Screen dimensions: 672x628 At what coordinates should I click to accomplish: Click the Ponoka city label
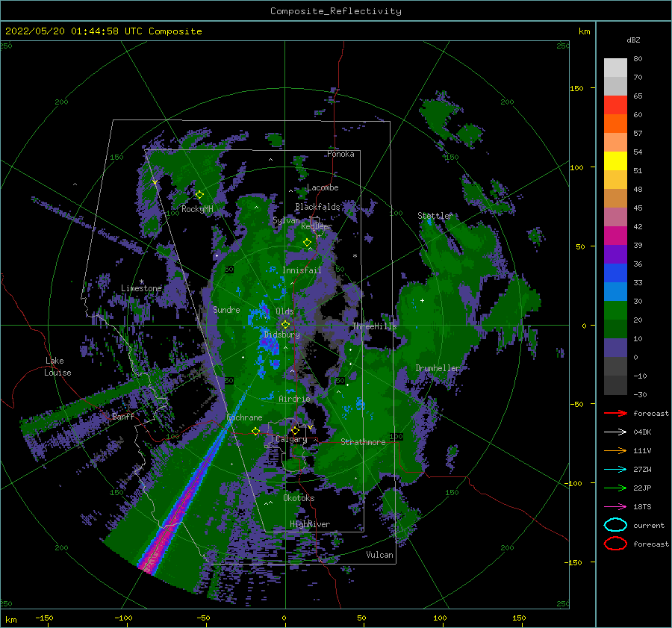click(340, 154)
